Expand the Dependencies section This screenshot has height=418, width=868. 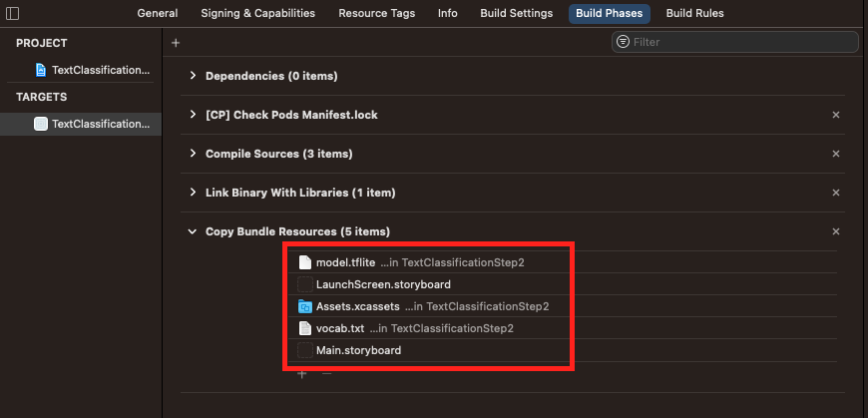tap(193, 76)
